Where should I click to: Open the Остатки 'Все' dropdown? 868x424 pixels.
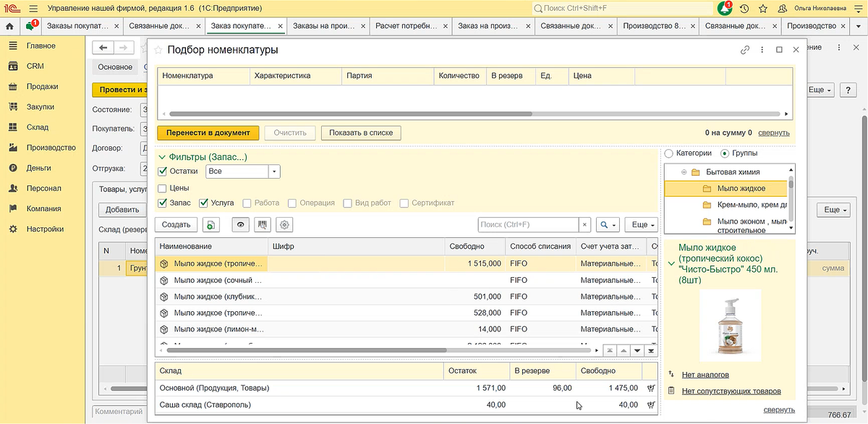(x=273, y=171)
